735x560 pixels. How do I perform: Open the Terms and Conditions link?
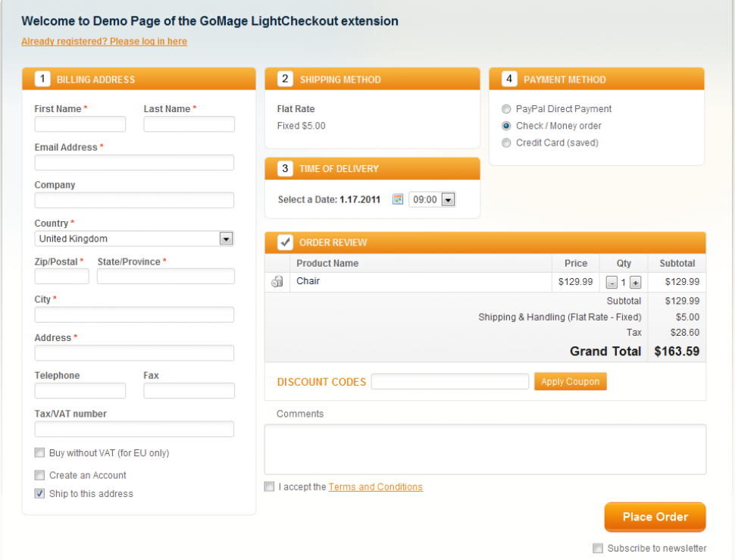coord(375,487)
